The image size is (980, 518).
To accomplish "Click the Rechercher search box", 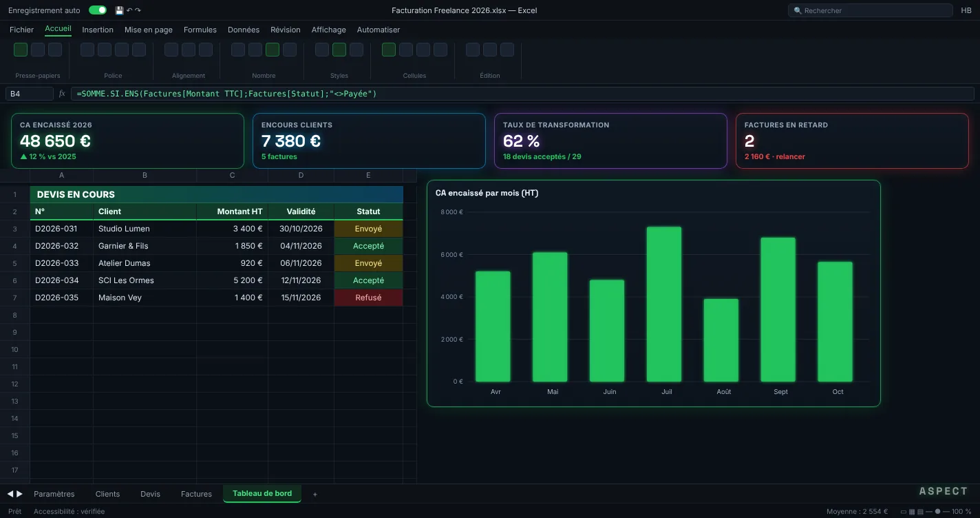I will (871, 10).
